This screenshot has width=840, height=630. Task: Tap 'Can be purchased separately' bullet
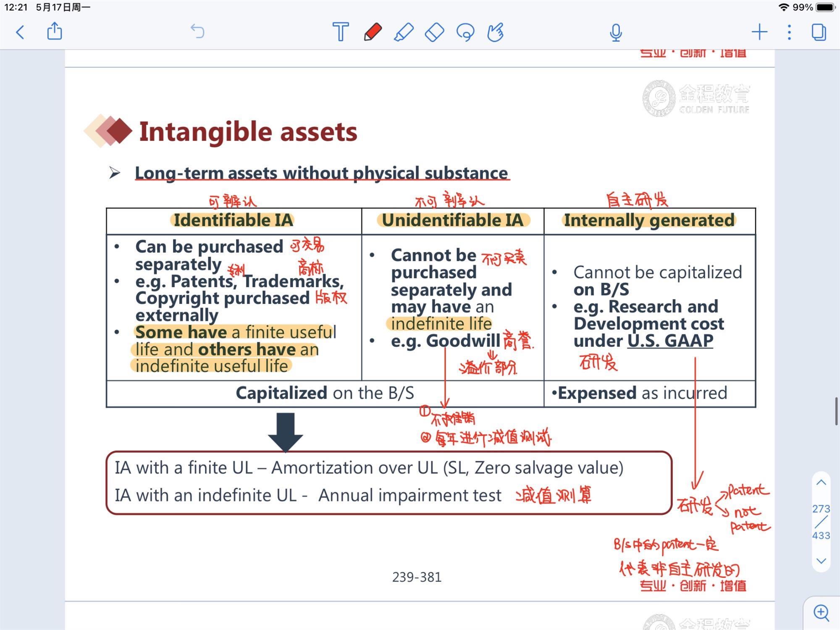point(209,255)
